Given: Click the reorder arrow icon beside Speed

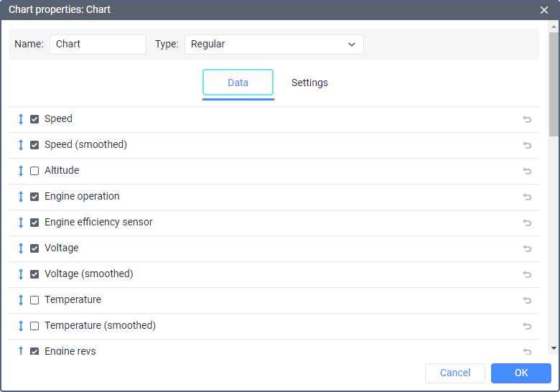Looking at the screenshot, I should point(21,119).
